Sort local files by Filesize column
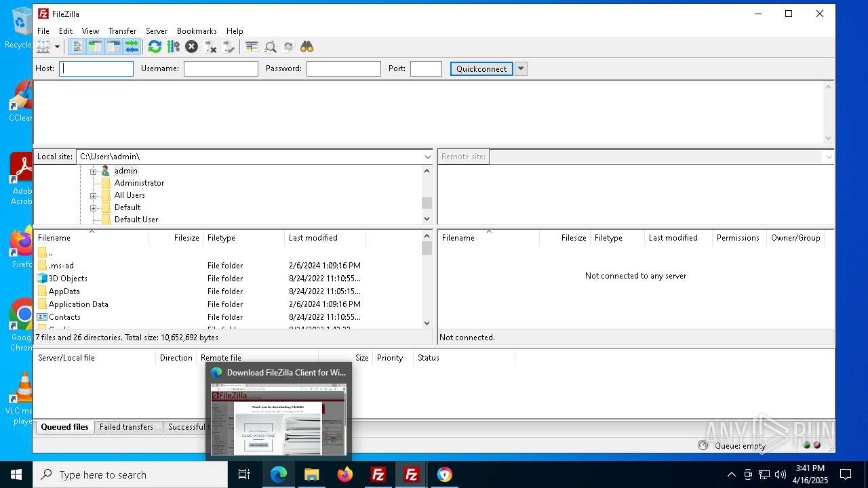The width and height of the screenshot is (868, 488). pyautogui.click(x=176, y=238)
